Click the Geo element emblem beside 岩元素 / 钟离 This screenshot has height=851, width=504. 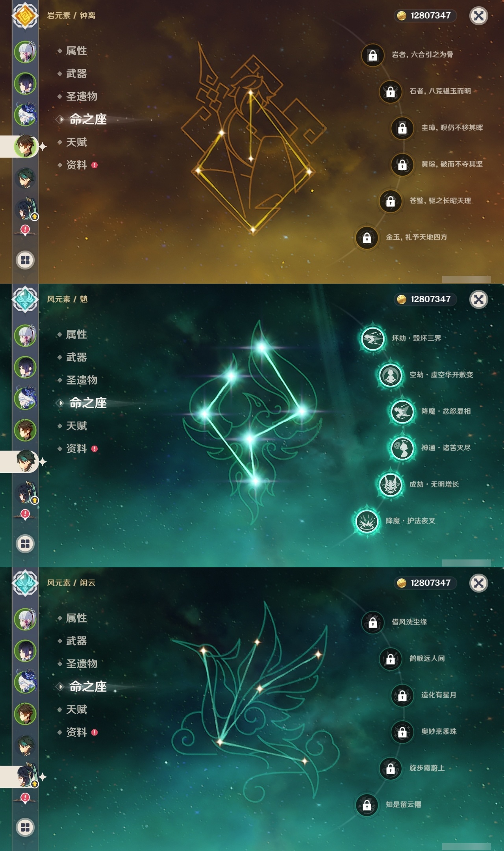(25, 16)
